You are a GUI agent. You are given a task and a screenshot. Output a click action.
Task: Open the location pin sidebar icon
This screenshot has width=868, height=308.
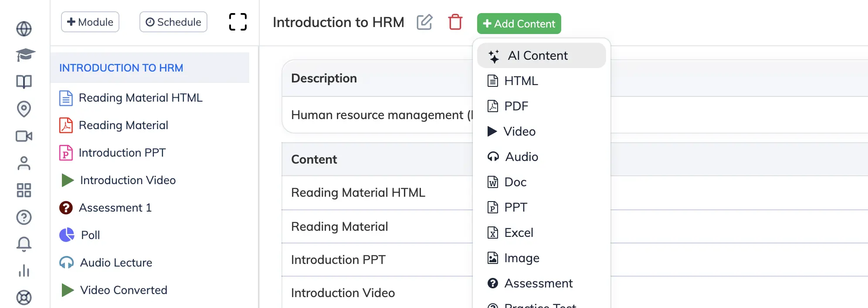point(24,109)
